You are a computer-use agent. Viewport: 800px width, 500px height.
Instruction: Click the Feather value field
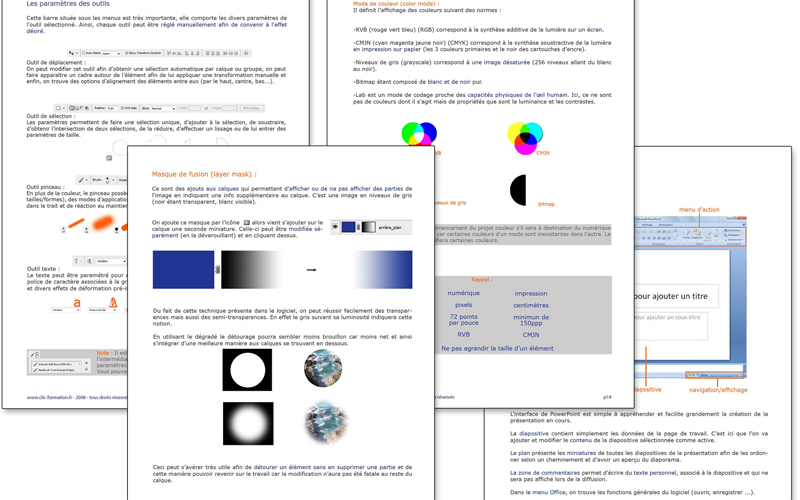[x=112, y=108]
